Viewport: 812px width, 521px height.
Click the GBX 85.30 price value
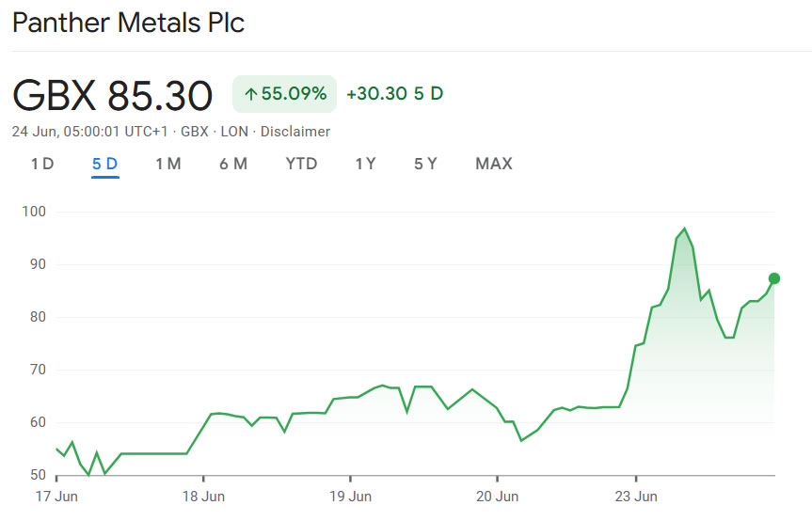point(112,95)
